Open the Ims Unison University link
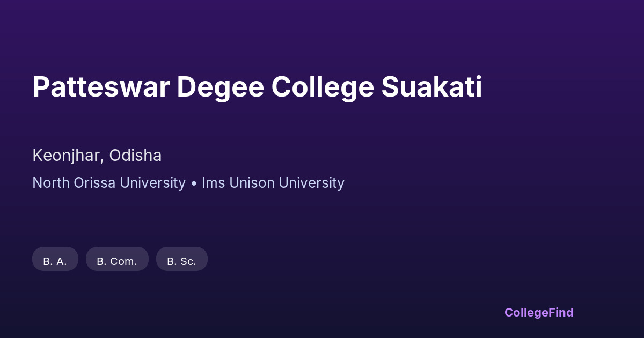The width and height of the screenshot is (644, 338). 273,183
